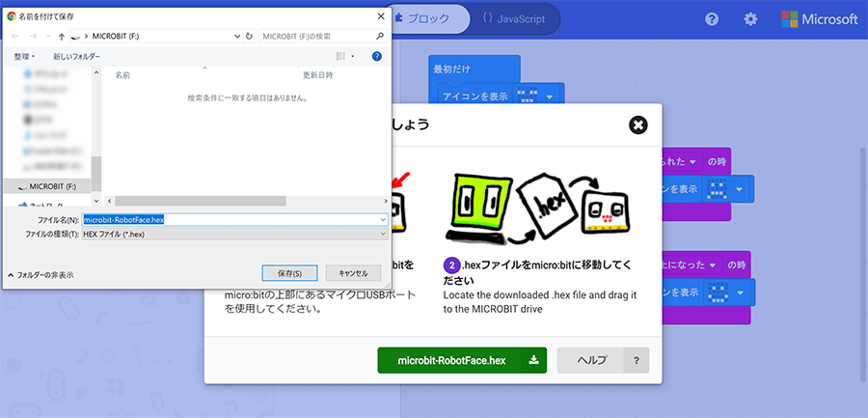868x418 pixels.
Task: Switch to the JavaScript editor tab
Action: (x=514, y=19)
